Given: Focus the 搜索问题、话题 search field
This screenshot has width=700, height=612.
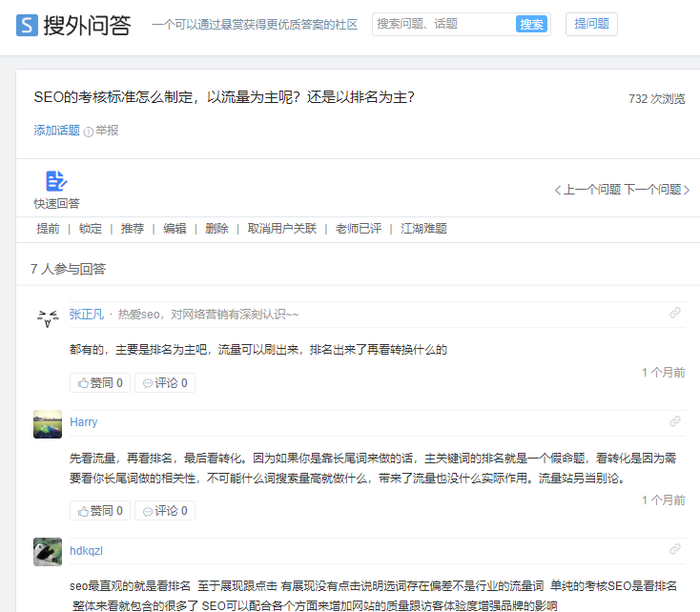Looking at the screenshot, I should tap(443, 25).
